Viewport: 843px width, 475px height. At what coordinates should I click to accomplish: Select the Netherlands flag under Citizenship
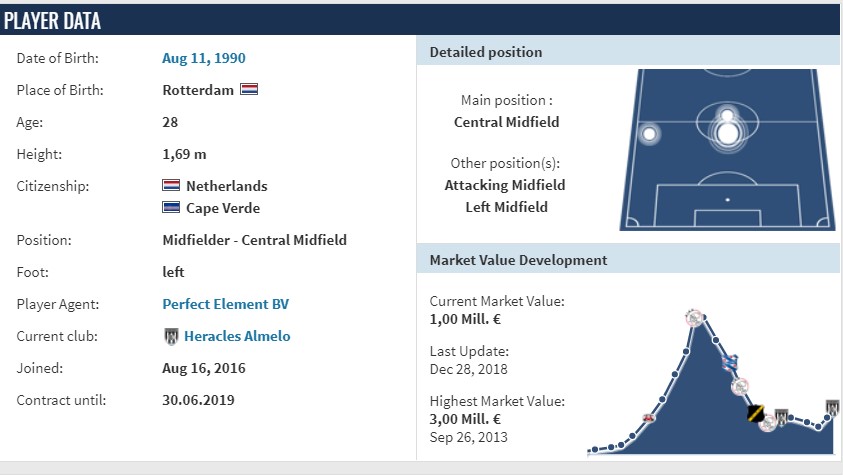point(171,185)
